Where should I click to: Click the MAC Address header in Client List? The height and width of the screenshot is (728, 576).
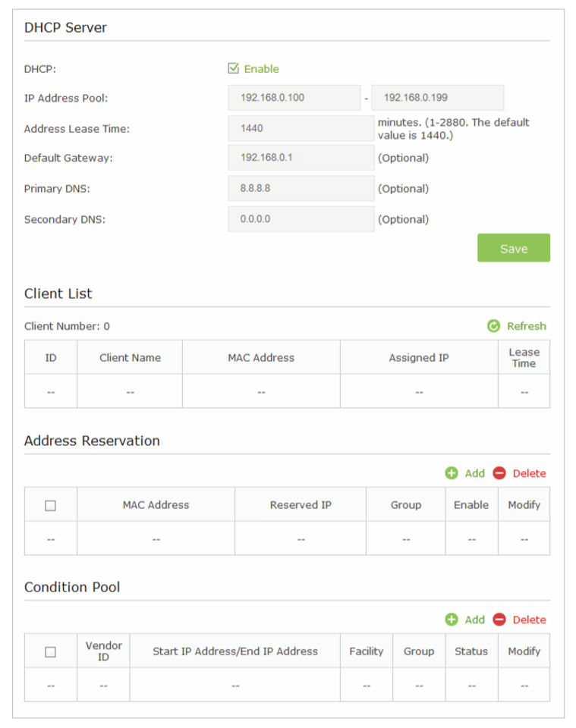pos(261,357)
